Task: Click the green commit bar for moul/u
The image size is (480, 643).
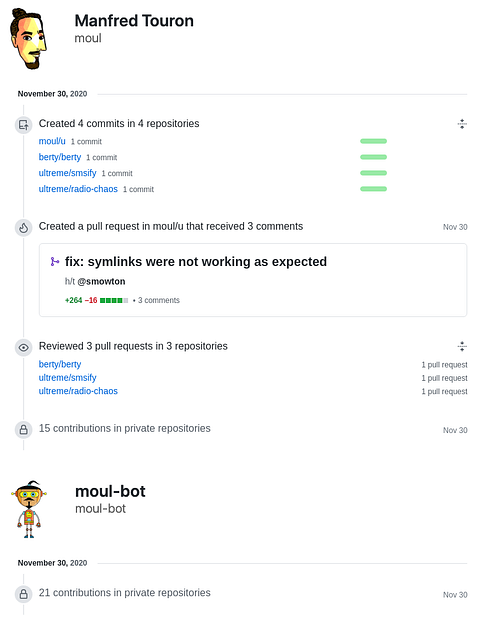Action: tap(373, 141)
